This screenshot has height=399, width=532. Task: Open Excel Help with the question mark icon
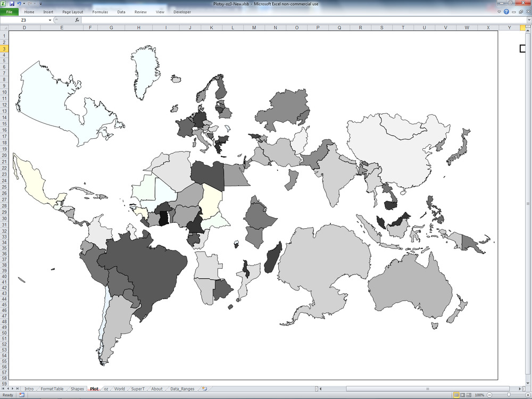click(506, 12)
